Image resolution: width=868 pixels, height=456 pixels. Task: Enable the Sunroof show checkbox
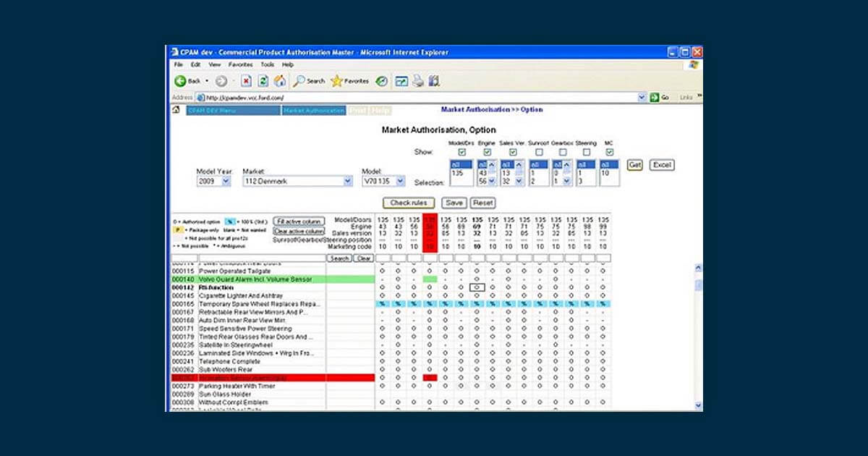pyautogui.click(x=539, y=152)
